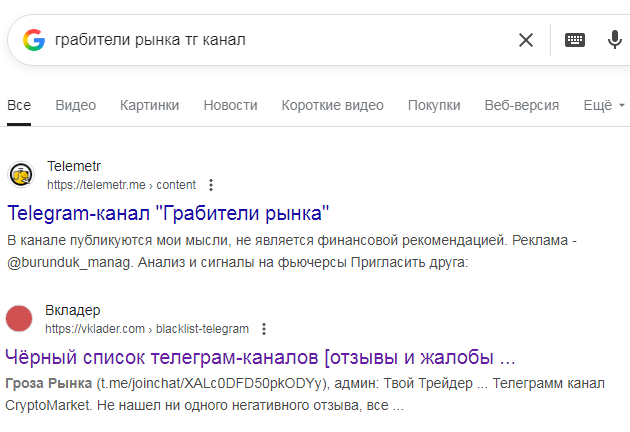Click the Вкладер site name

coord(73,310)
